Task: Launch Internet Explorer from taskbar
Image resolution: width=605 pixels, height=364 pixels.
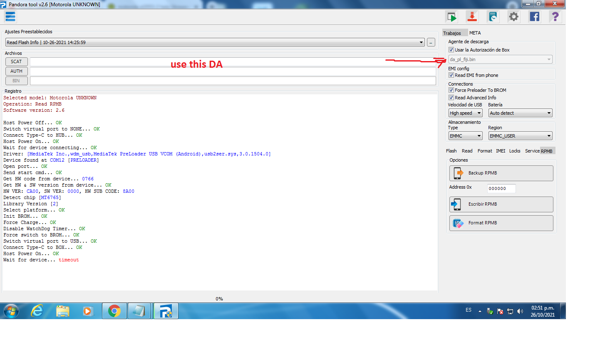Action: point(37,311)
